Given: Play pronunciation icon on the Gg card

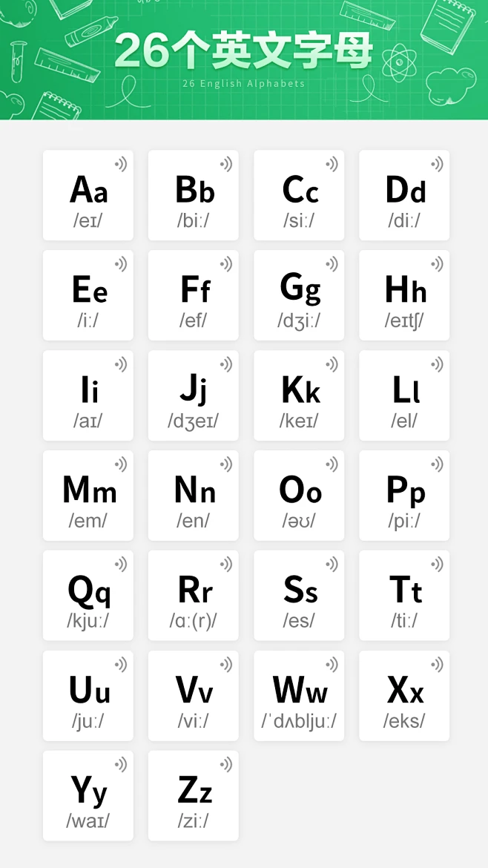Looking at the screenshot, I should pyautogui.click(x=332, y=264).
